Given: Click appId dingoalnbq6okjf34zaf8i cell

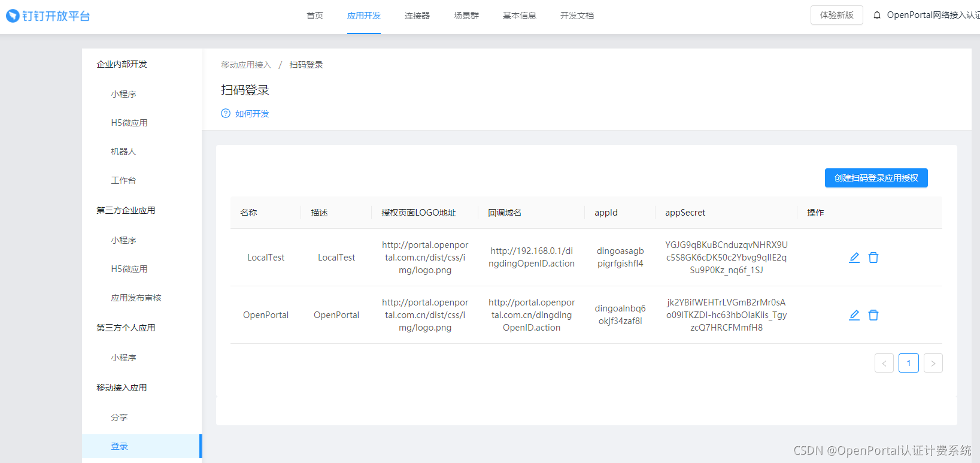Looking at the screenshot, I should tap(620, 314).
